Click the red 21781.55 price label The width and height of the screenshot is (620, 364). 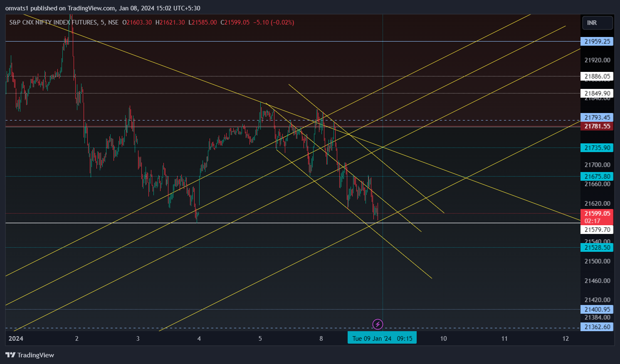[597, 126]
